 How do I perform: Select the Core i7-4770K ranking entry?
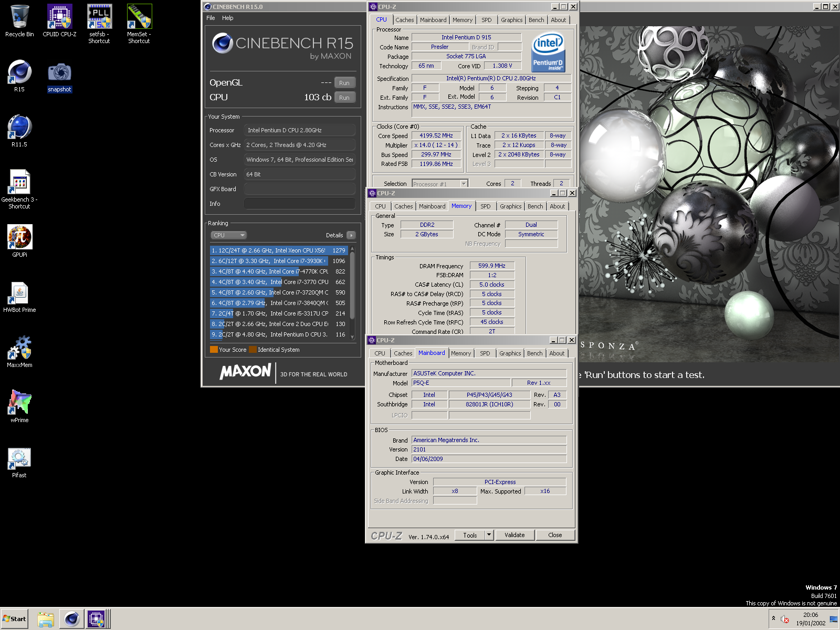pos(279,271)
